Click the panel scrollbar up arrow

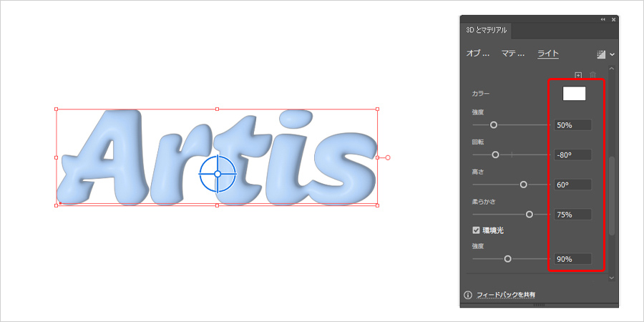pos(612,68)
